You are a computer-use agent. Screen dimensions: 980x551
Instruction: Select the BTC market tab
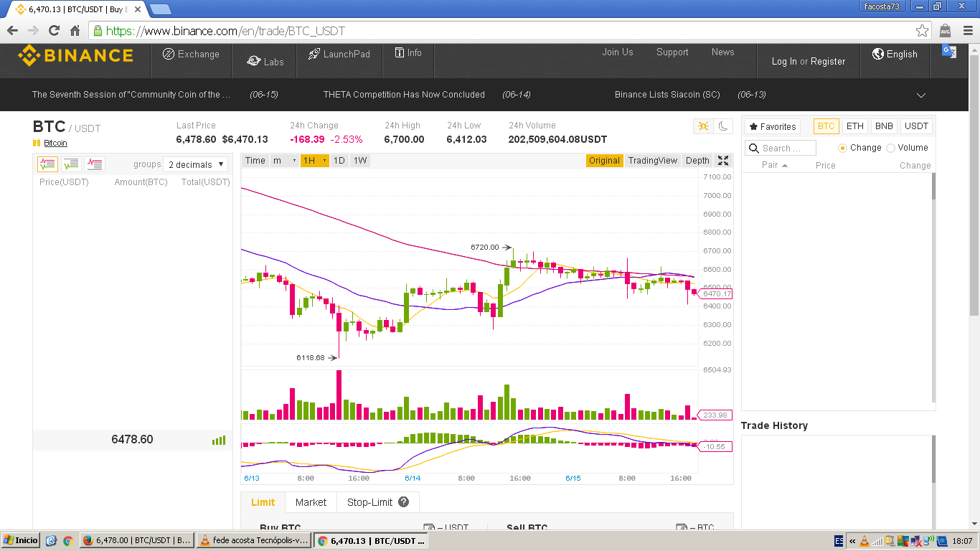coord(826,126)
